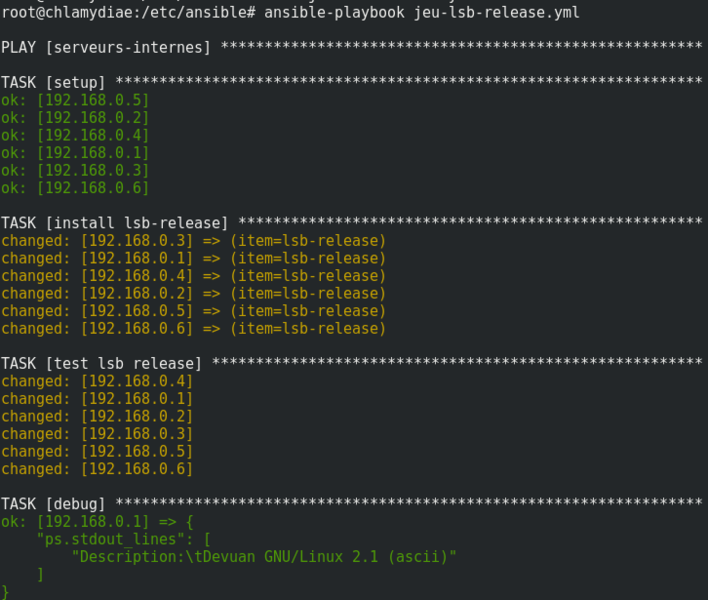This screenshot has height=600, width=708.
Task: Click the changed: [192.168.0.4] install result with item=lsb-release
Action: point(193,276)
